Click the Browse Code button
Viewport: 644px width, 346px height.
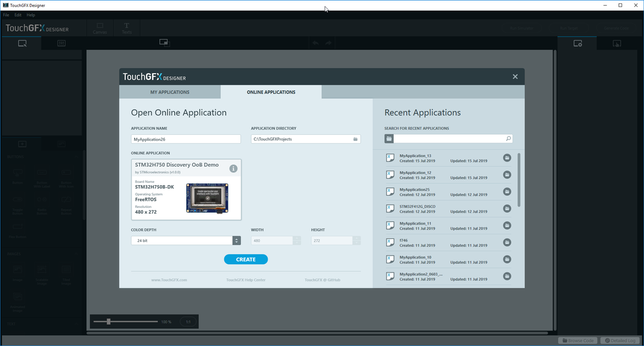click(578, 341)
